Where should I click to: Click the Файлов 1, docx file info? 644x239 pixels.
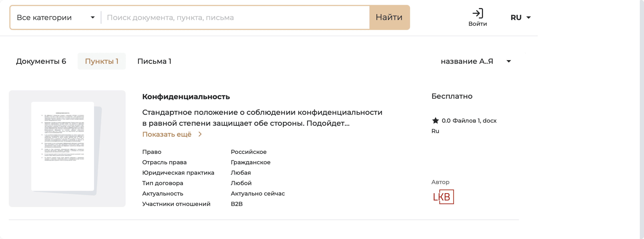tap(474, 121)
